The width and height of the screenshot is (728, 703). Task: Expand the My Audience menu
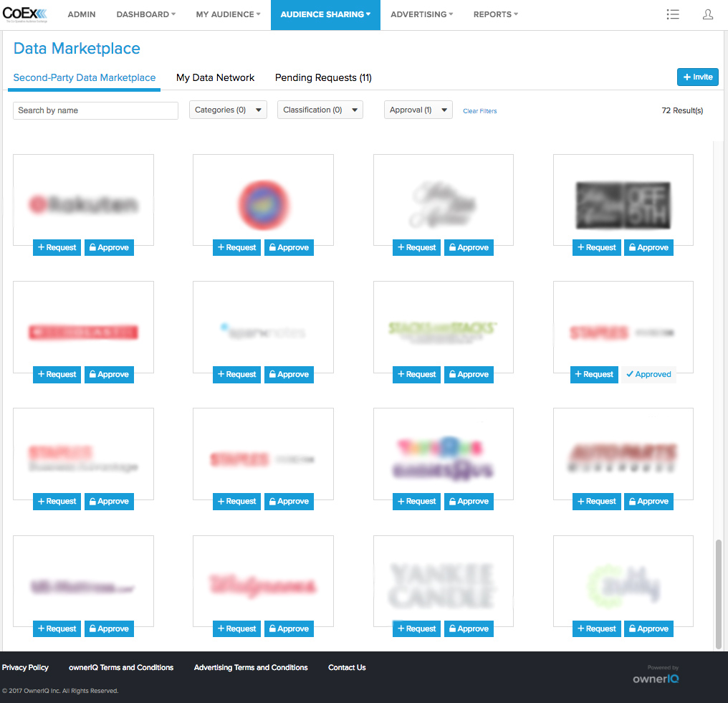[x=228, y=14]
